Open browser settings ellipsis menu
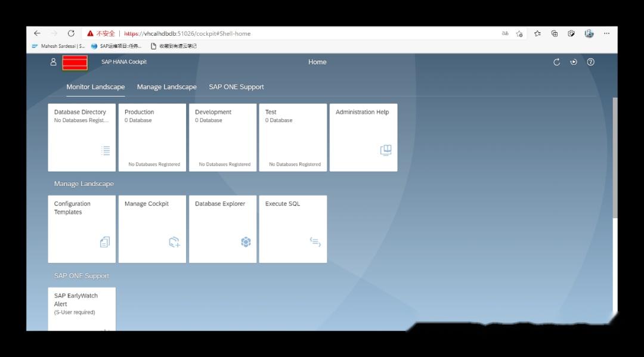The height and width of the screenshot is (357, 644). 606,33
